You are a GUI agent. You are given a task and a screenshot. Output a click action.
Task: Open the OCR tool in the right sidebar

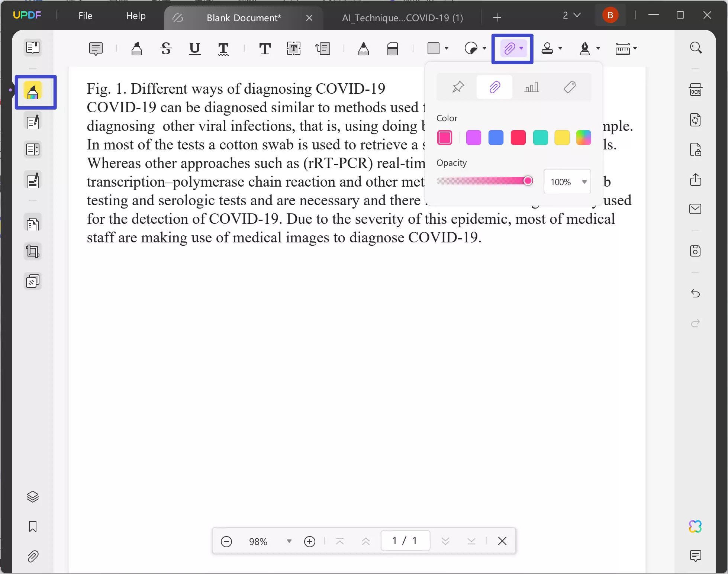pos(696,90)
